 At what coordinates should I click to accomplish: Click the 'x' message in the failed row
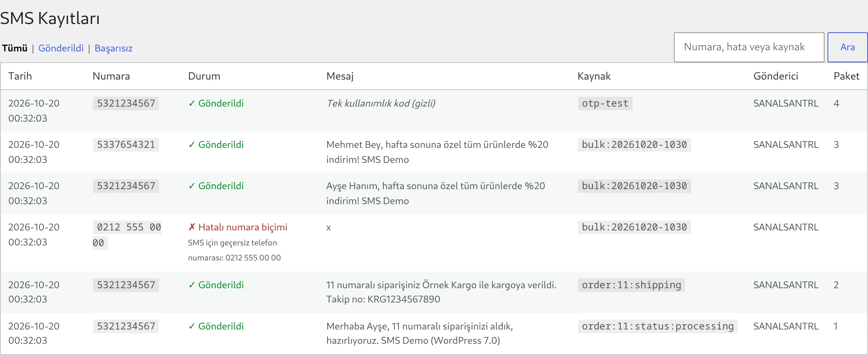coord(329,228)
